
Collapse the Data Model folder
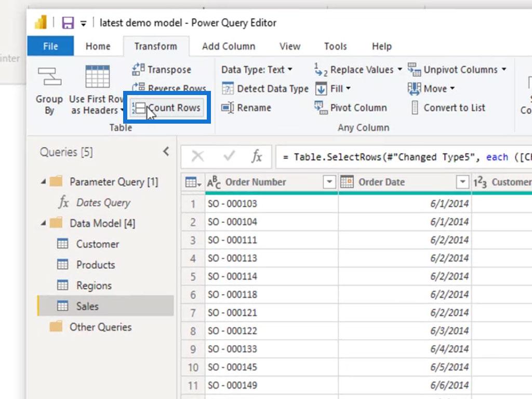coord(44,223)
